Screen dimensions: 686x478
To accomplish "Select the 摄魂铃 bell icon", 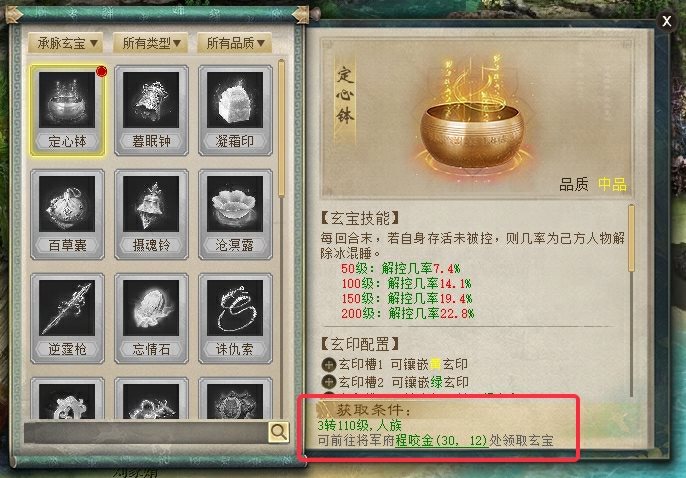I will click(x=151, y=214).
